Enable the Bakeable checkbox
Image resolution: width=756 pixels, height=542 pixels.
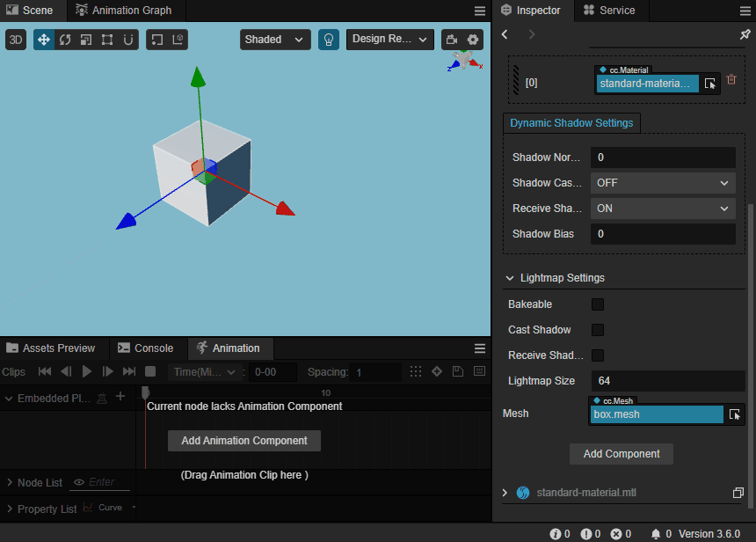pyautogui.click(x=598, y=304)
